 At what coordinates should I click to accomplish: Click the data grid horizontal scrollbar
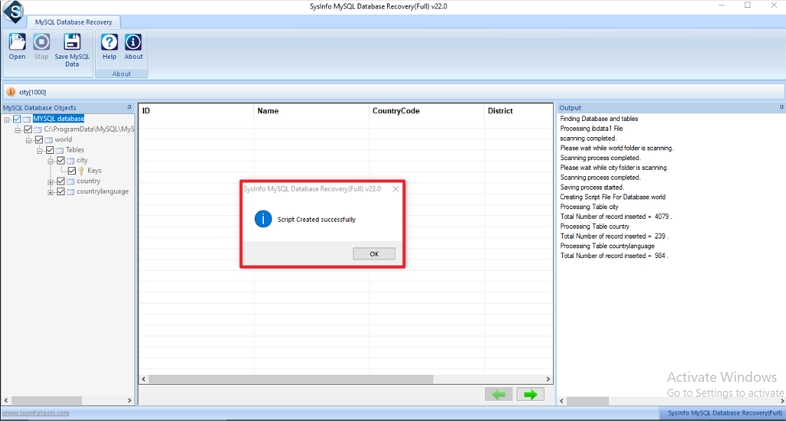click(290, 379)
